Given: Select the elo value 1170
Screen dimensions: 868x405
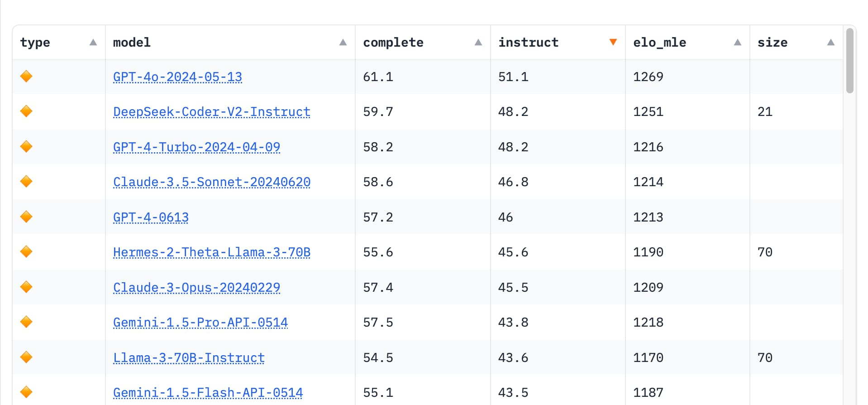Looking at the screenshot, I should (648, 357).
